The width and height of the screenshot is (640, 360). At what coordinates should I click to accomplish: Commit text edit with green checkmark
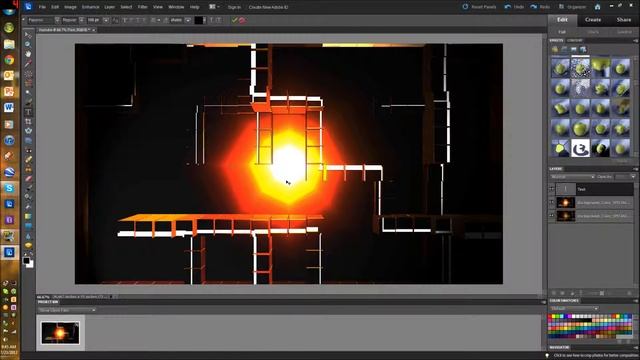[234, 20]
